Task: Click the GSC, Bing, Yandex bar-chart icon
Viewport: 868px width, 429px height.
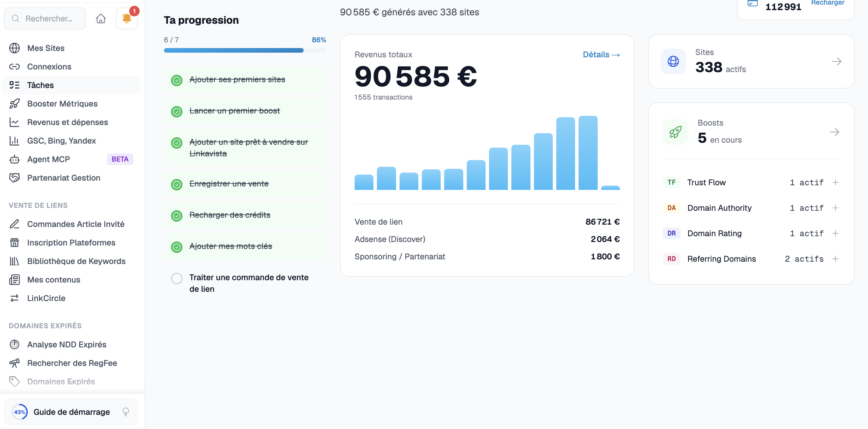Action: (14, 141)
